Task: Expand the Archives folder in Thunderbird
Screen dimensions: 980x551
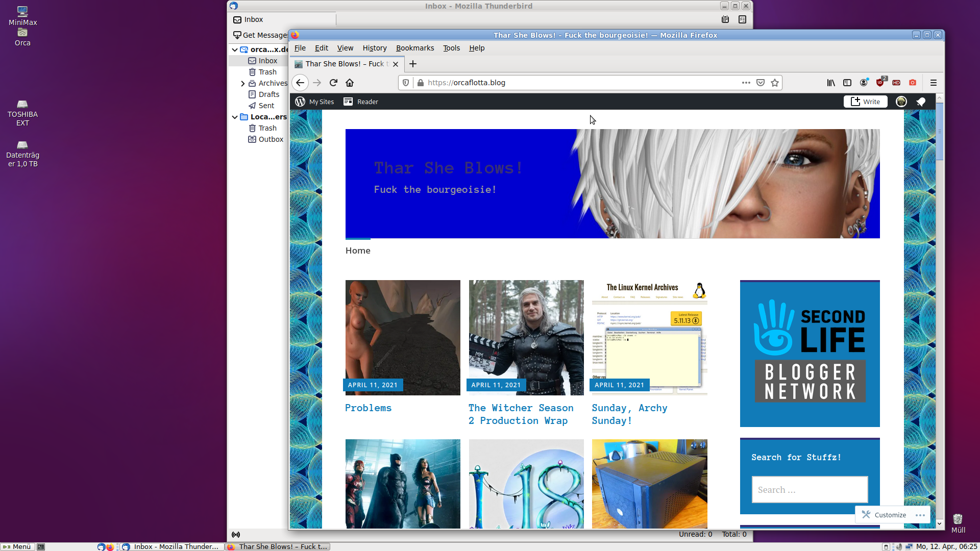Action: pyautogui.click(x=243, y=84)
